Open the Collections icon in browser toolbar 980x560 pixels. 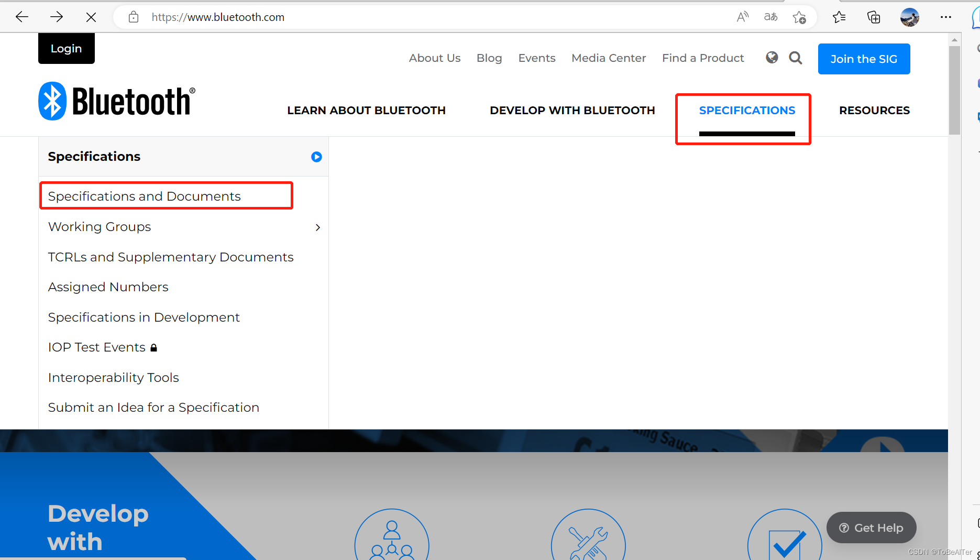(874, 17)
